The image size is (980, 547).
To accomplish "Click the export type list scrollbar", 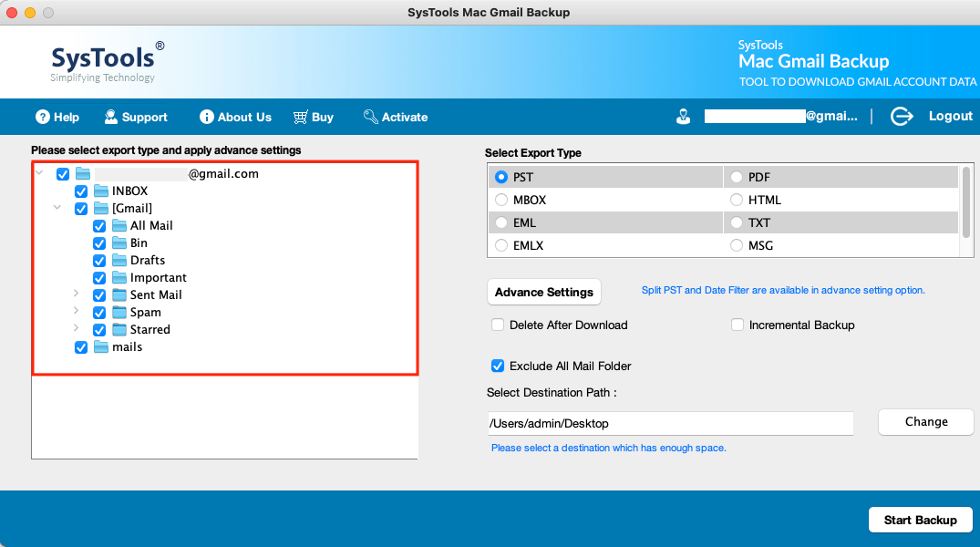I will (966, 201).
